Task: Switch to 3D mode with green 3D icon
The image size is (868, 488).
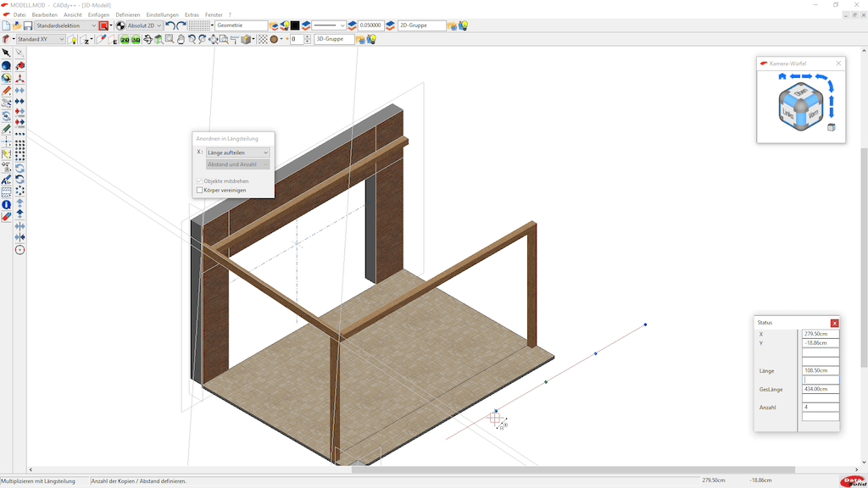Action: pyautogui.click(x=136, y=39)
